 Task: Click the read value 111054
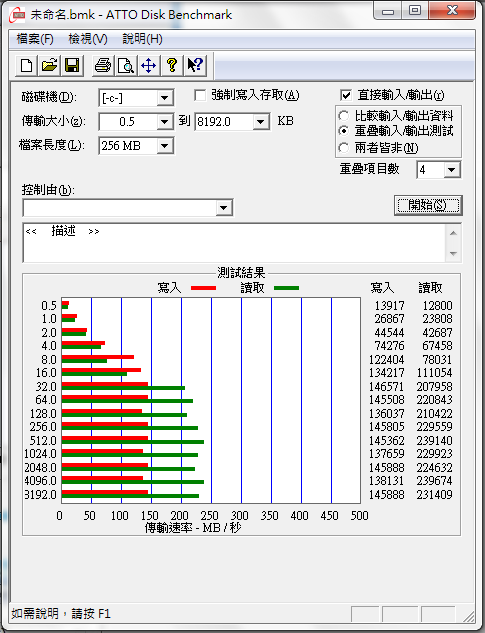pyautogui.click(x=435, y=373)
